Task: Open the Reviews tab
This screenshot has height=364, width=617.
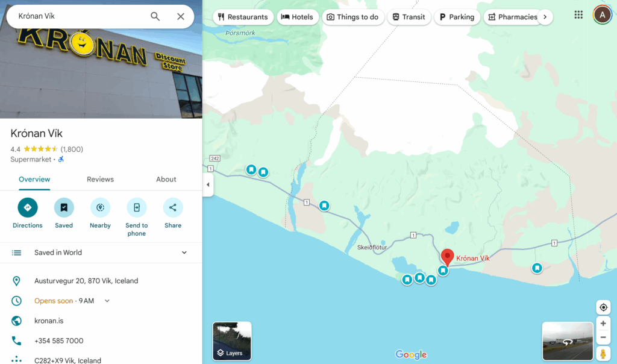Action: coord(101,180)
